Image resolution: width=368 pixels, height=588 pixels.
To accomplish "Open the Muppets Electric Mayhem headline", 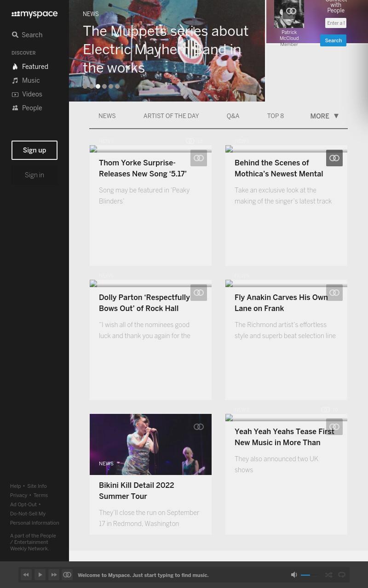I will [166, 49].
